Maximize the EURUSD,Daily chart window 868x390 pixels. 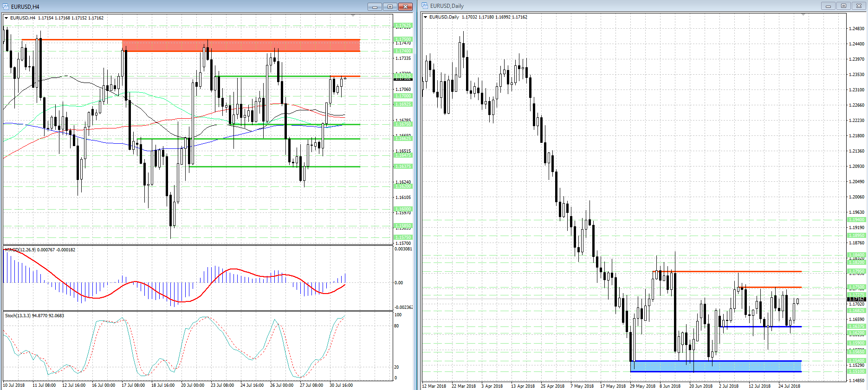click(x=843, y=6)
